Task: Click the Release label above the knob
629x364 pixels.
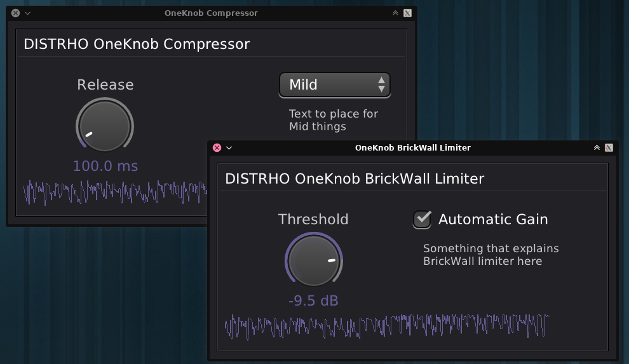Action: coord(105,84)
